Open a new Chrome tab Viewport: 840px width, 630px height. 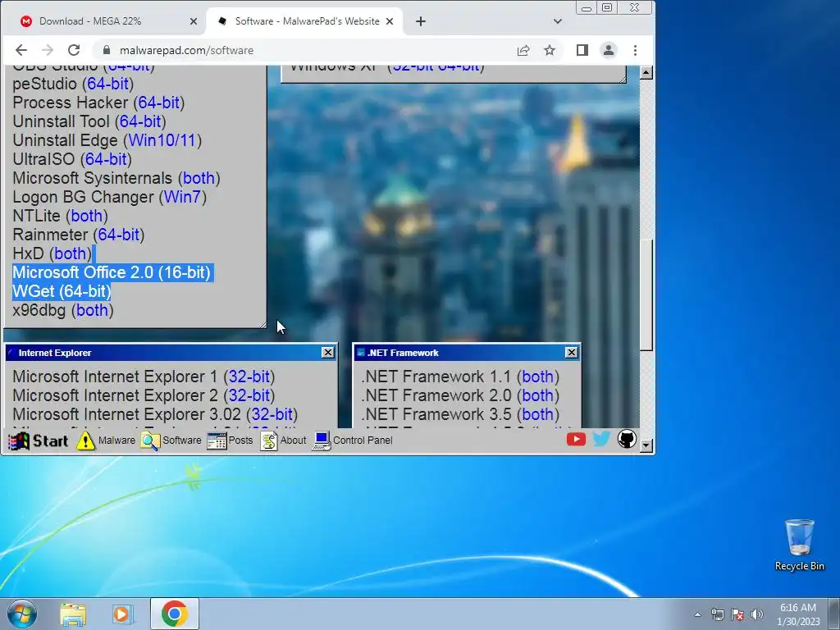coord(421,21)
